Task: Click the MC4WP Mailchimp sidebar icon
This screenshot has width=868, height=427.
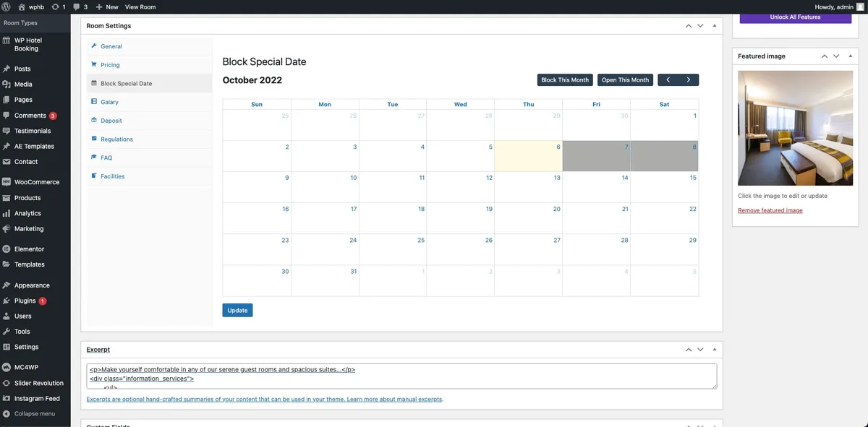Action: coord(7,366)
